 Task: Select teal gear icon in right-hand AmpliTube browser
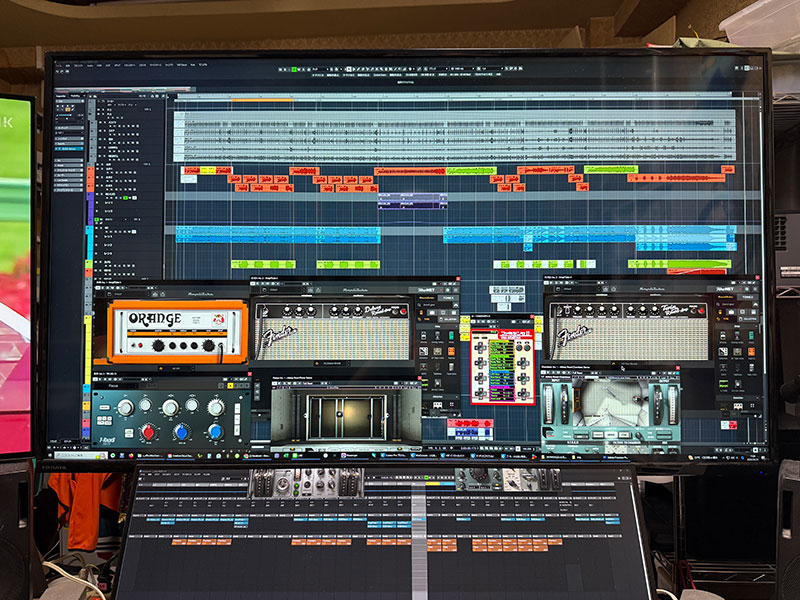[751, 335]
